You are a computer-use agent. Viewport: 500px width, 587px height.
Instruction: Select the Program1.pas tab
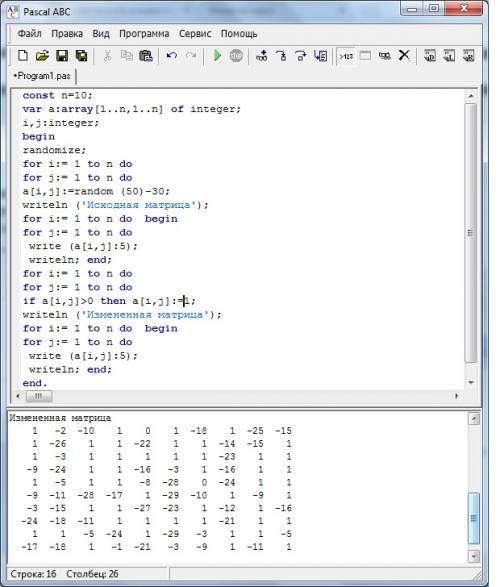[x=42, y=76]
